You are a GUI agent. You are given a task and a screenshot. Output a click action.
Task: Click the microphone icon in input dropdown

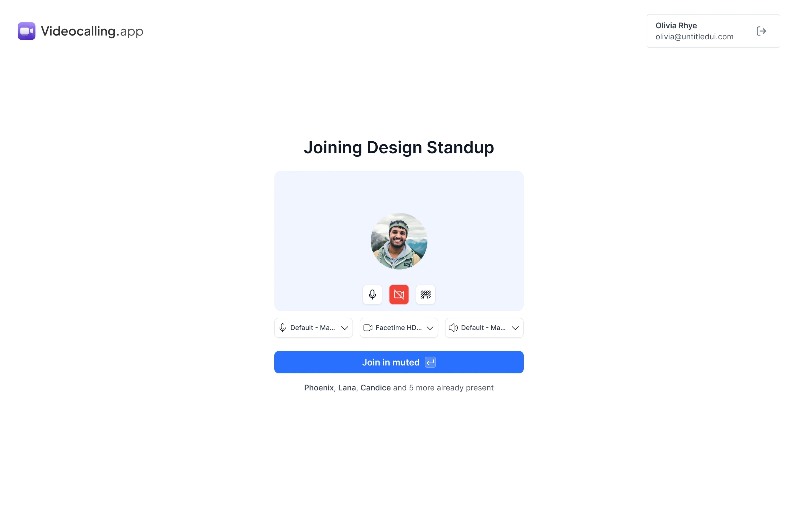tap(282, 328)
